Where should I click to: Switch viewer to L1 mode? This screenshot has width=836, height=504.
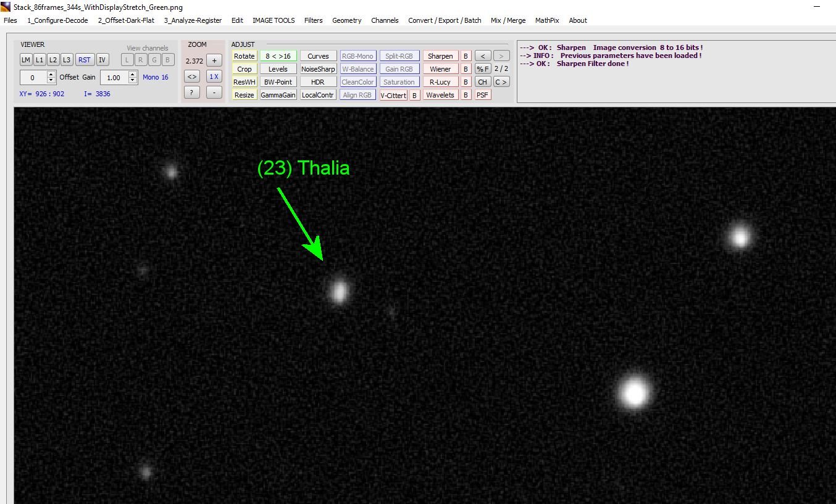point(39,59)
